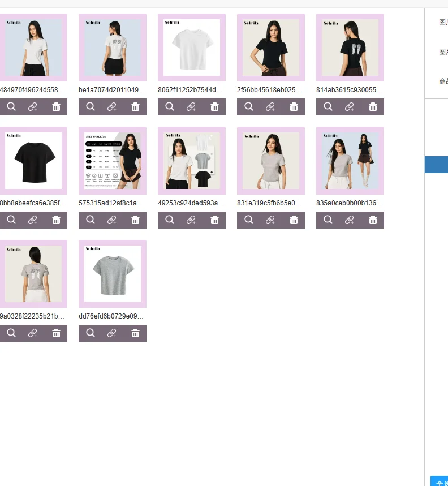Click filename 814ab3615c930055...
This screenshot has width=448, height=486.
point(349,90)
